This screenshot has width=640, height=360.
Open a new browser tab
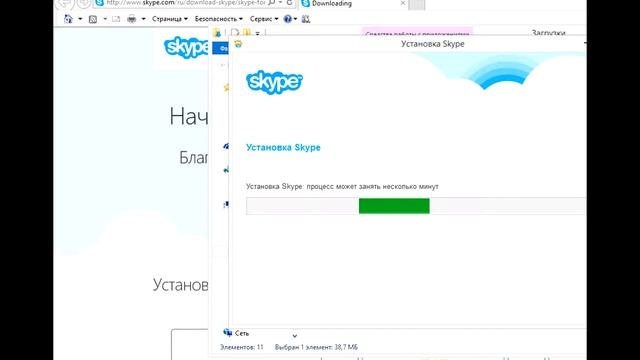[x=416, y=4]
